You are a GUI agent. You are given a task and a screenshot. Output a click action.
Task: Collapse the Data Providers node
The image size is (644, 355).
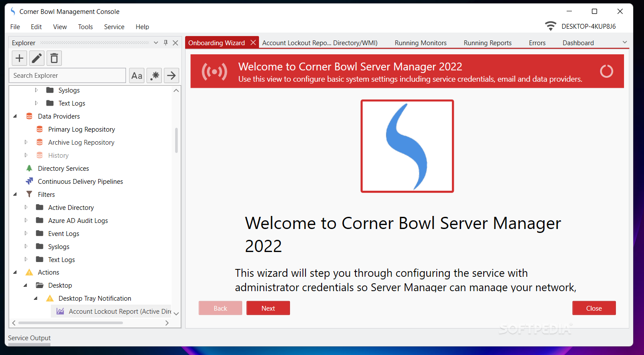point(15,116)
